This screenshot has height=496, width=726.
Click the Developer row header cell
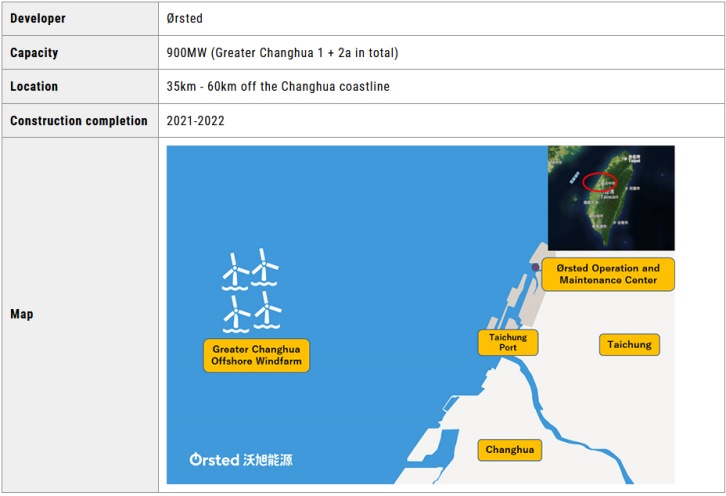[x=80, y=20]
